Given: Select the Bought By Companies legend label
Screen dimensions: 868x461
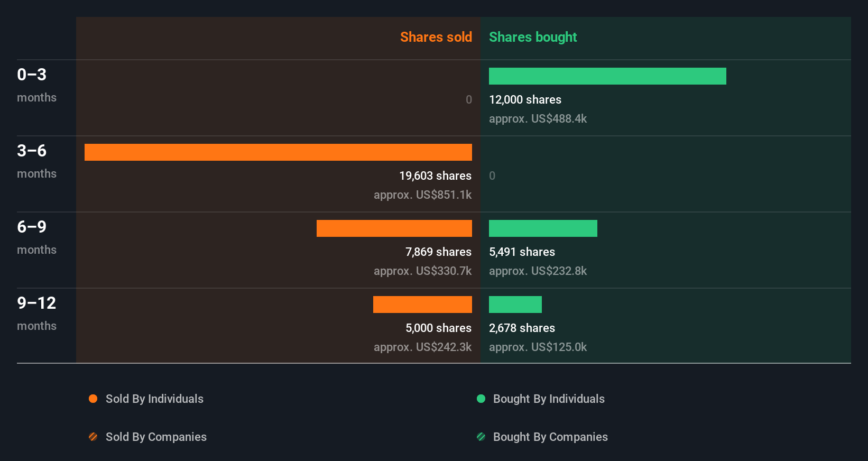Looking at the screenshot, I should click(550, 437).
